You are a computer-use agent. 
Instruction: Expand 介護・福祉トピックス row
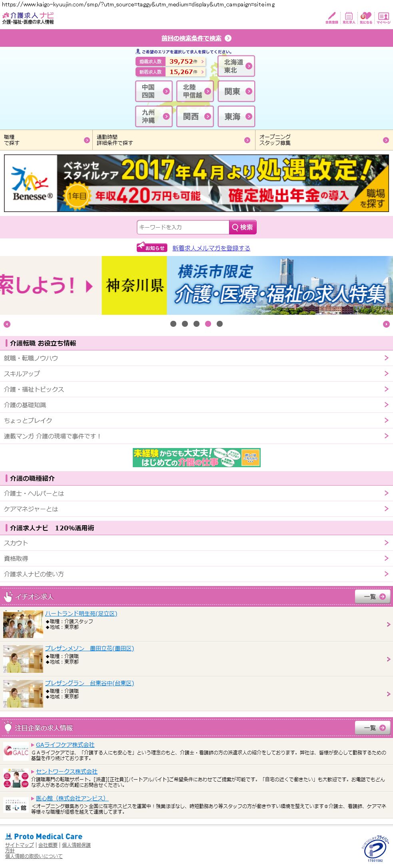(196, 389)
